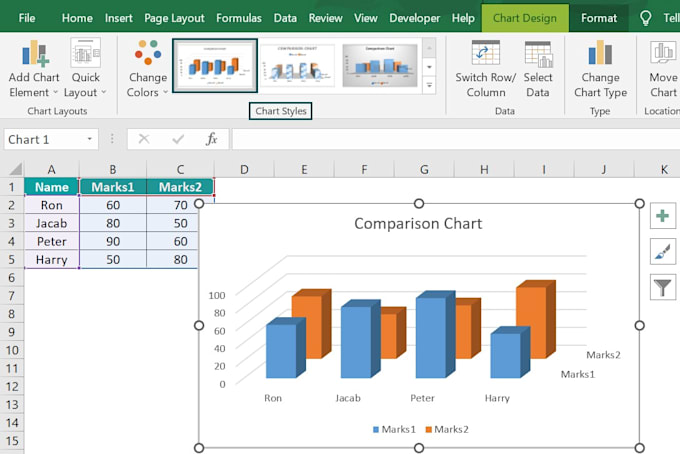Viewport: 680px width, 454px height.
Task: Switch to the Data tab
Action: point(285,18)
